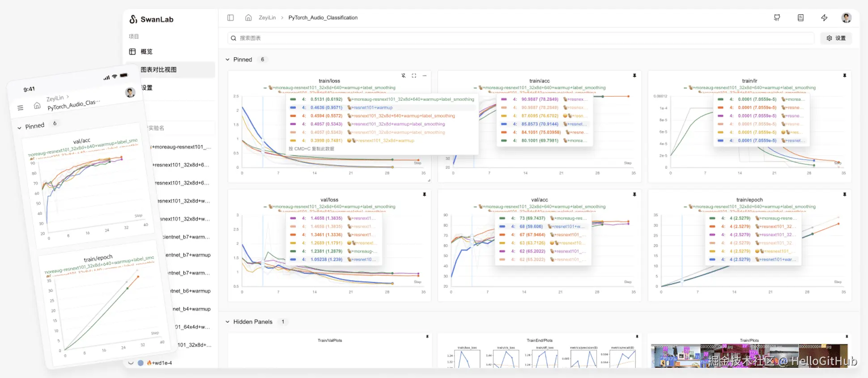Viewport: 868px width, 378px height.
Task: Open the Train/Plots image thumbnail strip
Action: point(749,356)
